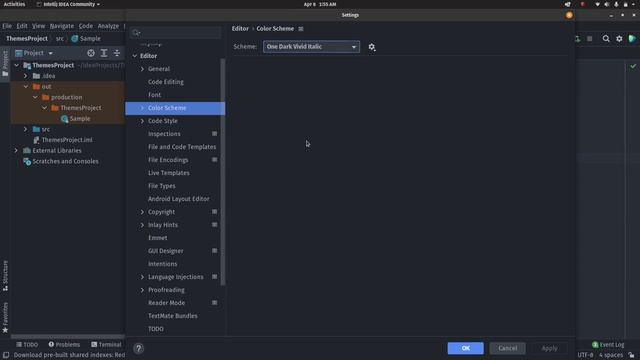Expand the Proofreading settings node
This screenshot has height=360, width=640.
point(142,290)
